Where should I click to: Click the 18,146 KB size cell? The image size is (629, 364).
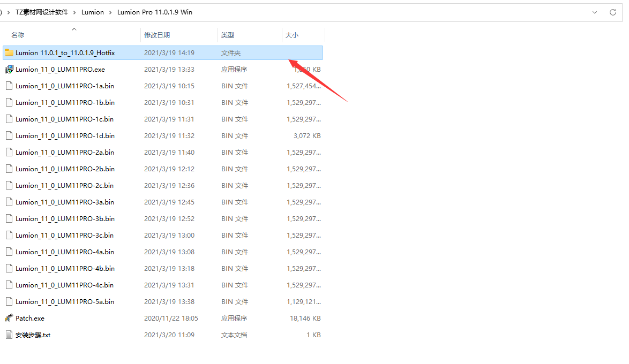[305, 318]
